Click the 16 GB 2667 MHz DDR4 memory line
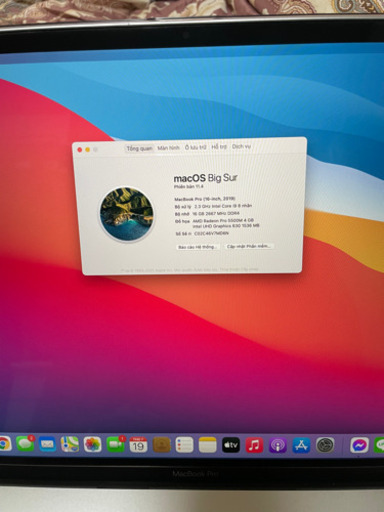 [x=216, y=213]
